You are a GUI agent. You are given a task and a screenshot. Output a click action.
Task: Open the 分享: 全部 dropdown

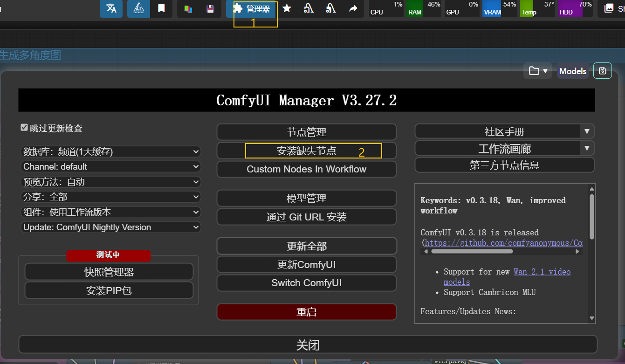coord(111,197)
